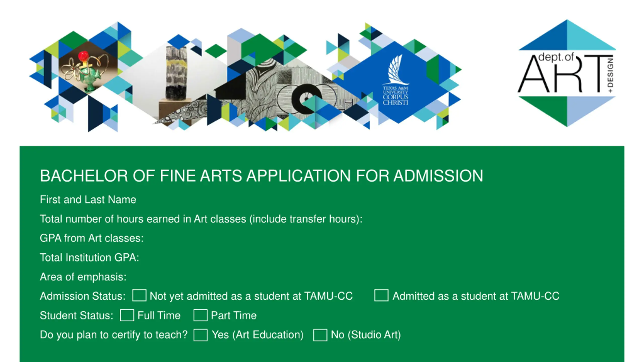Click the dept. of ART + DESIGN logo
This screenshot has height=362, width=644.
coord(567,73)
